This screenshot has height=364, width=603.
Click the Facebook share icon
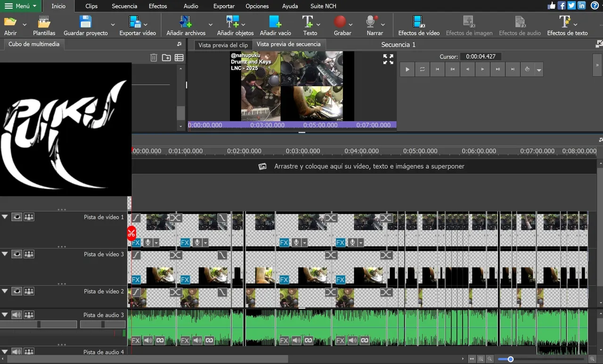click(562, 6)
